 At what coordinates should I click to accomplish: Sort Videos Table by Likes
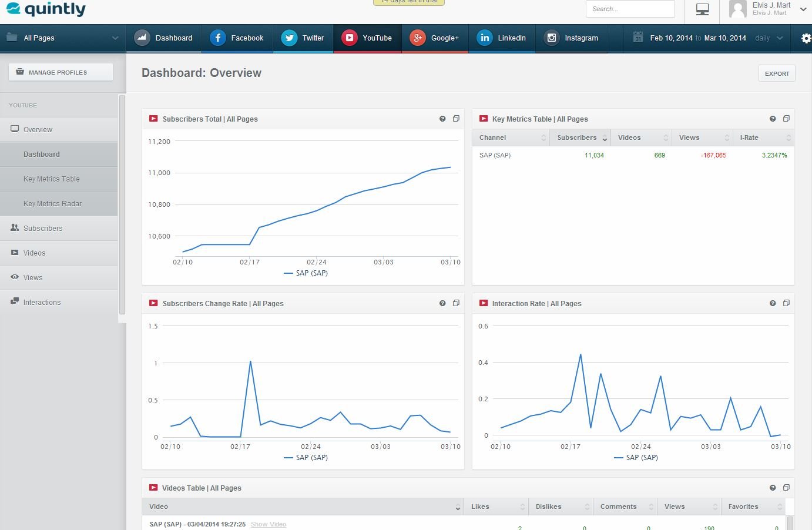tap(496, 506)
